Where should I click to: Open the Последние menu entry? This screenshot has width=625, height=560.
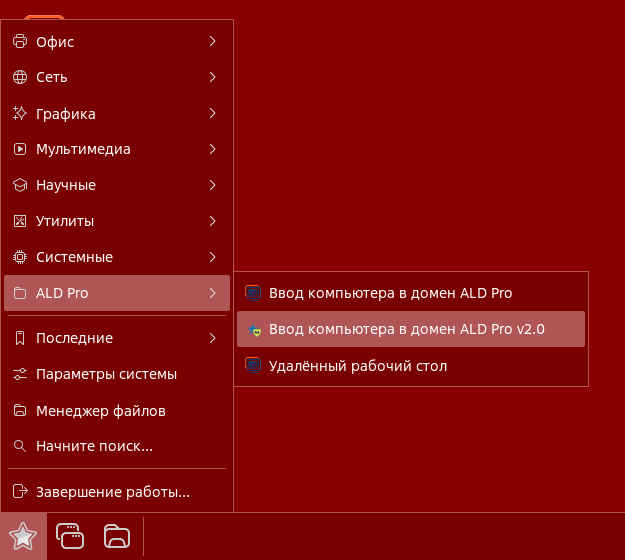(x=117, y=338)
